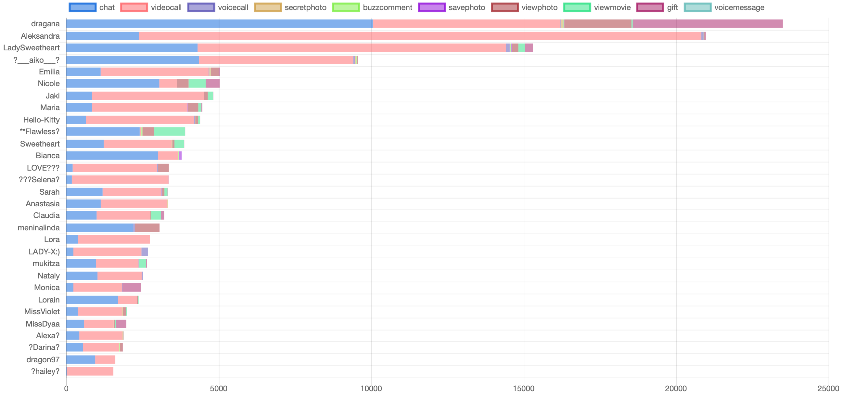This screenshot has width=868, height=412.
Task: Click ?___aiko___?'s chat bar segment
Action: (133, 60)
